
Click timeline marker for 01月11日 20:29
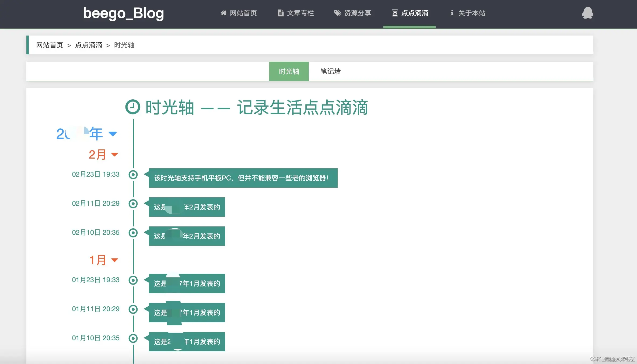click(x=133, y=309)
